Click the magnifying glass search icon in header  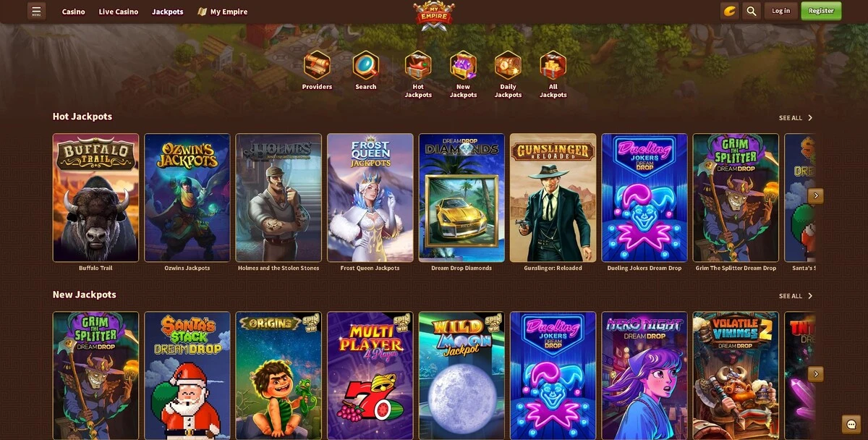[x=752, y=11]
